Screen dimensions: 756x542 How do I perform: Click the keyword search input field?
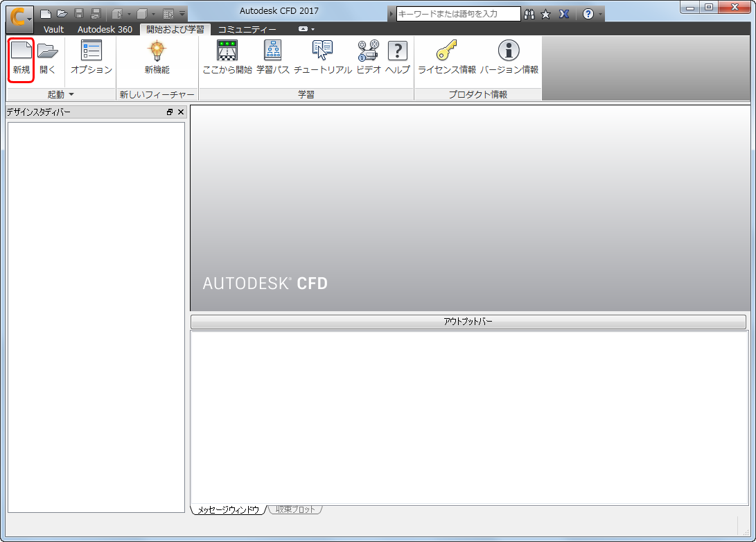pyautogui.click(x=458, y=14)
